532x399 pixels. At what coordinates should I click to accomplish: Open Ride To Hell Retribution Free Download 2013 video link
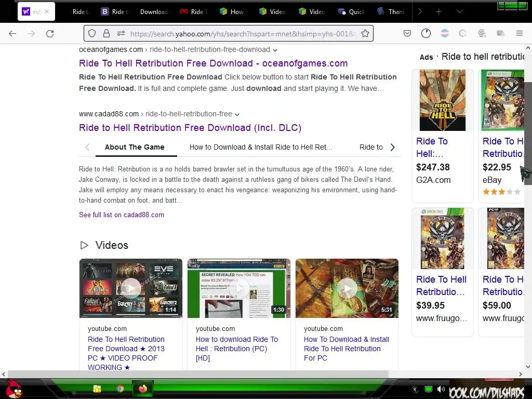126,353
